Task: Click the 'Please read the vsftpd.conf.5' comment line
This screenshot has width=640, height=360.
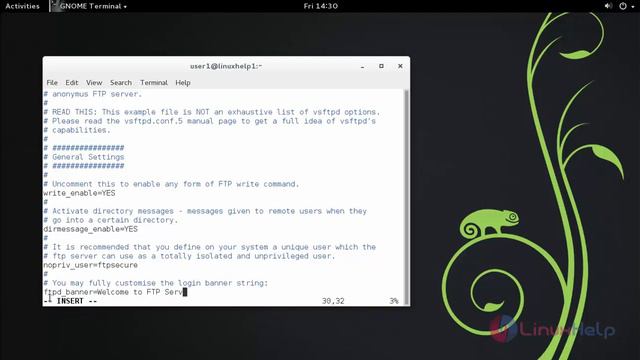Action: click(210, 121)
